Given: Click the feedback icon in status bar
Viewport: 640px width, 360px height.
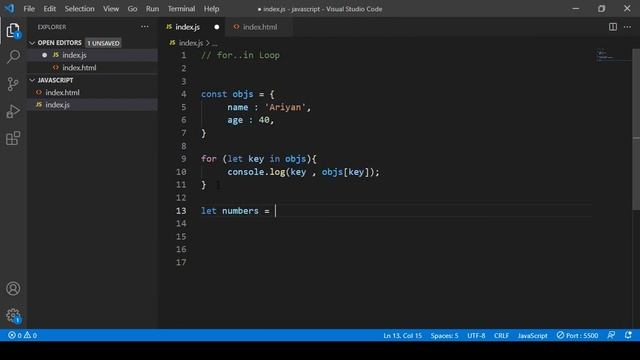Looking at the screenshot, I should pos(611,335).
